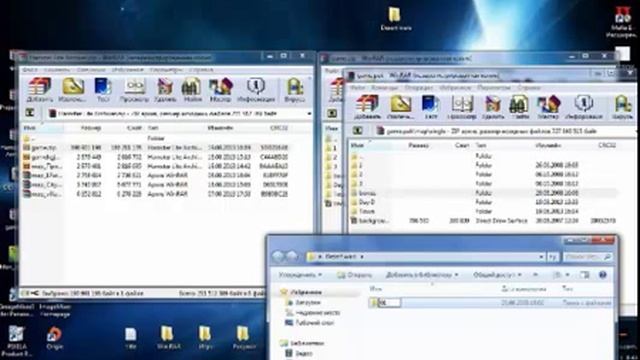Open Файл menu in left WinRAR window

[x=30, y=70]
